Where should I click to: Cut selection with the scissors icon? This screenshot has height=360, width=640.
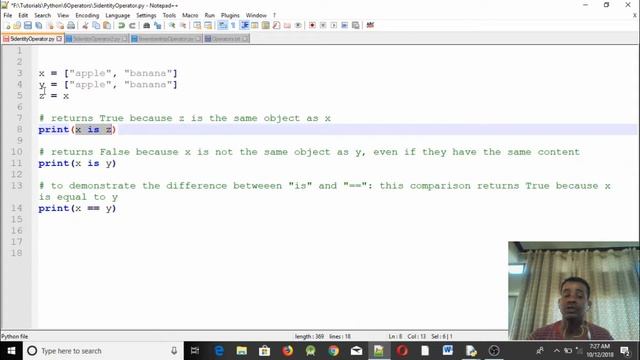pyautogui.click(x=85, y=26)
